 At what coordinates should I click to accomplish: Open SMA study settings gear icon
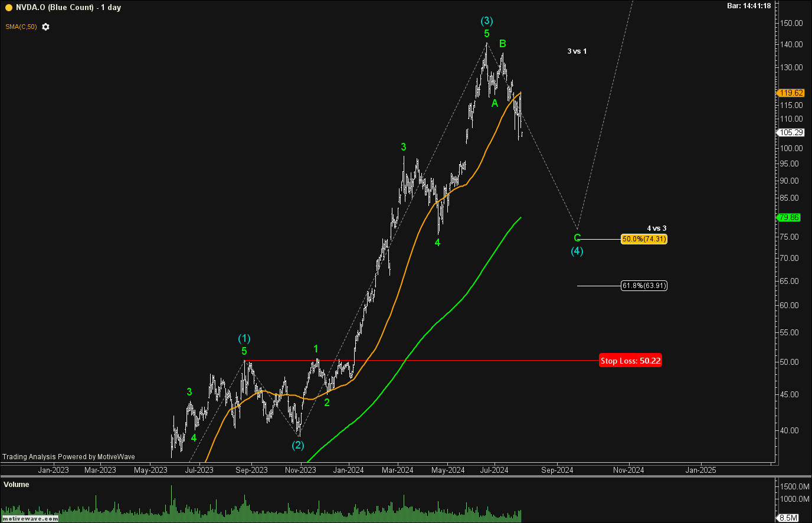click(45, 27)
